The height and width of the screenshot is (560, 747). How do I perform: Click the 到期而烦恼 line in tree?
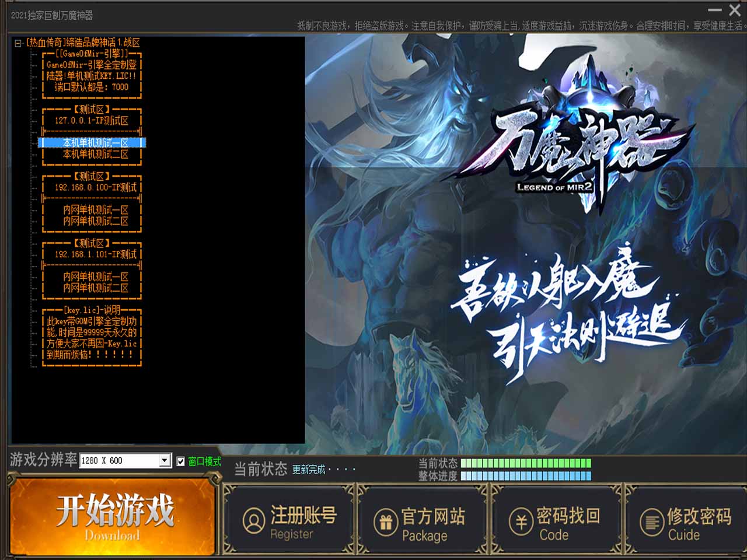pos(92,355)
